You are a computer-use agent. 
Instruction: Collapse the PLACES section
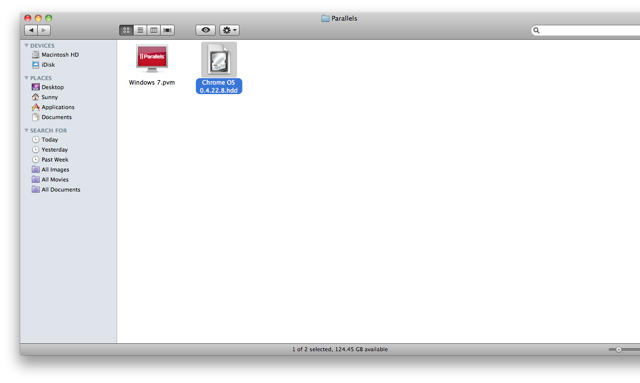[x=27, y=78]
